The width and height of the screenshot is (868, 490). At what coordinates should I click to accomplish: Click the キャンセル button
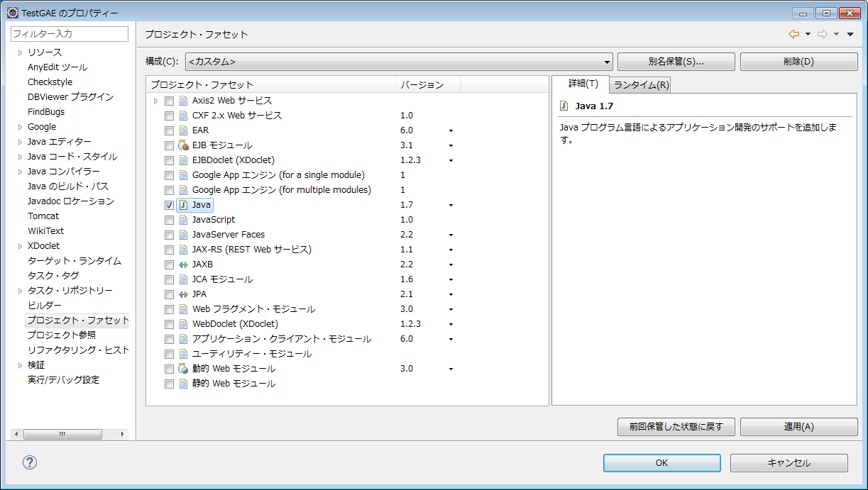pyautogui.click(x=789, y=463)
